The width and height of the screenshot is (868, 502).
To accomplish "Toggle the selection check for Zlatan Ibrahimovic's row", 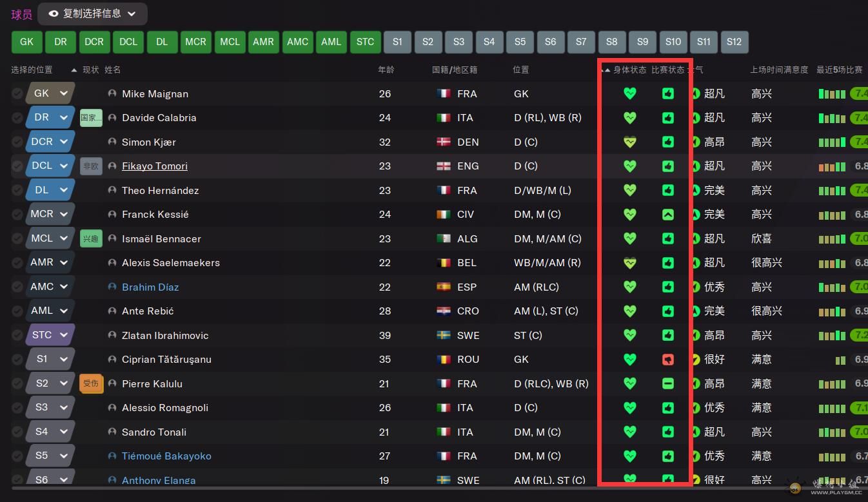I will (17, 336).
